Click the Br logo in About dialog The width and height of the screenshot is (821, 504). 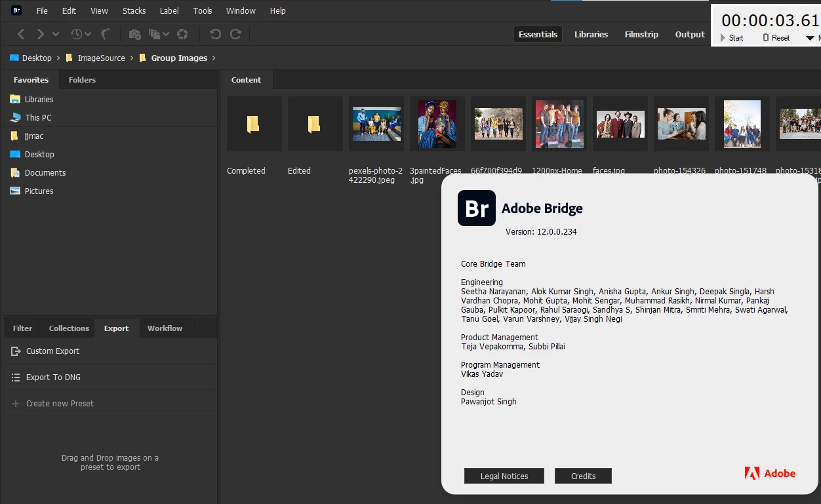[x=477, y=208]
